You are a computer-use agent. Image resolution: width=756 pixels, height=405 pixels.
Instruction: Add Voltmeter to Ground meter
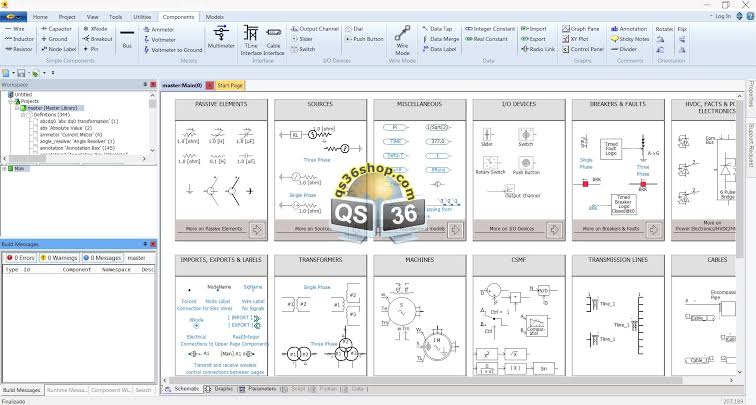(x=173, y=50)
